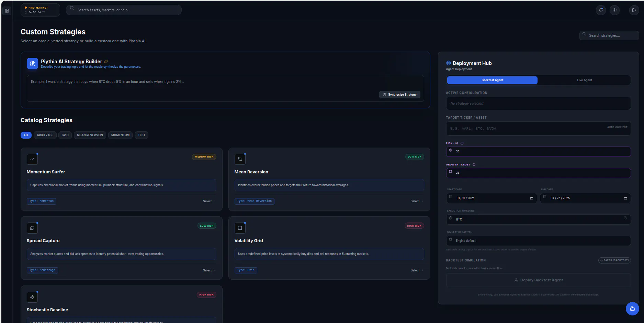Open the chat assistant bot button

click(632, 309)
